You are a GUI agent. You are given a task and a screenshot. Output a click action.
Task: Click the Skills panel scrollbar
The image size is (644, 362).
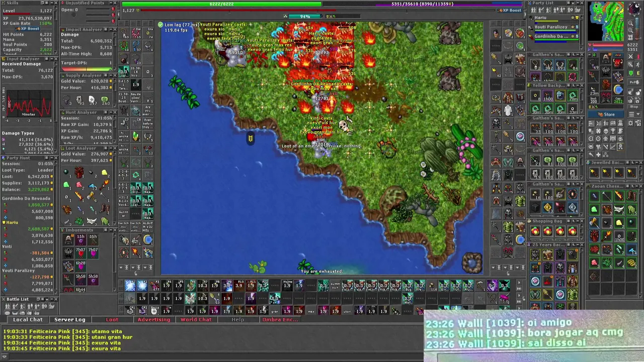click(x=56, y=30)
